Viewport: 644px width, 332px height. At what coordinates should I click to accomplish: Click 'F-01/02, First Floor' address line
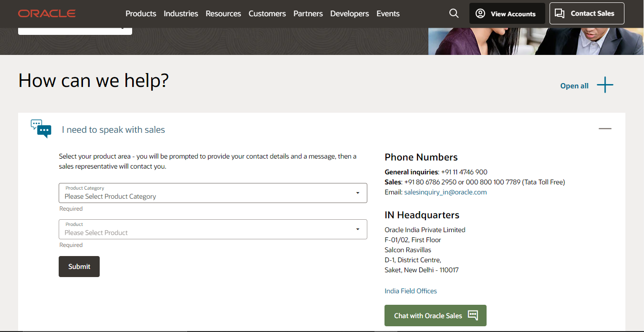pyautogui.click(x=413, y=240)
